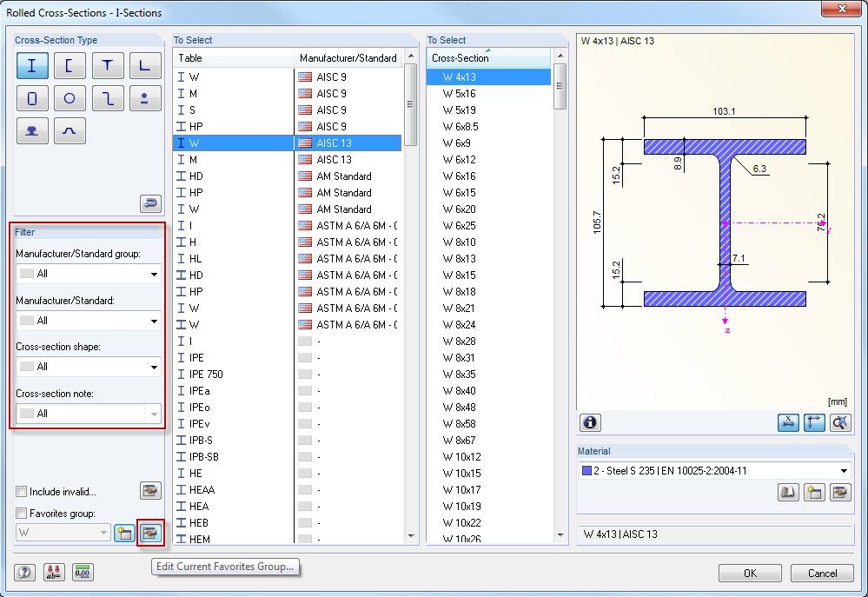This screenshot has height=597, width=868.
Task: Select cross-section W 10x22
Action: click(x=489, y=523)
